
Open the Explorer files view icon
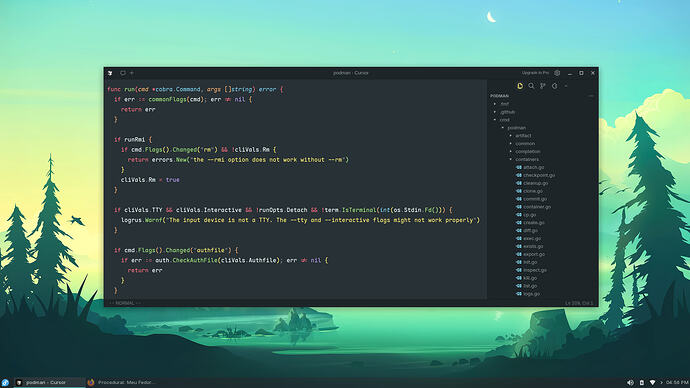[x=520, y=86]
